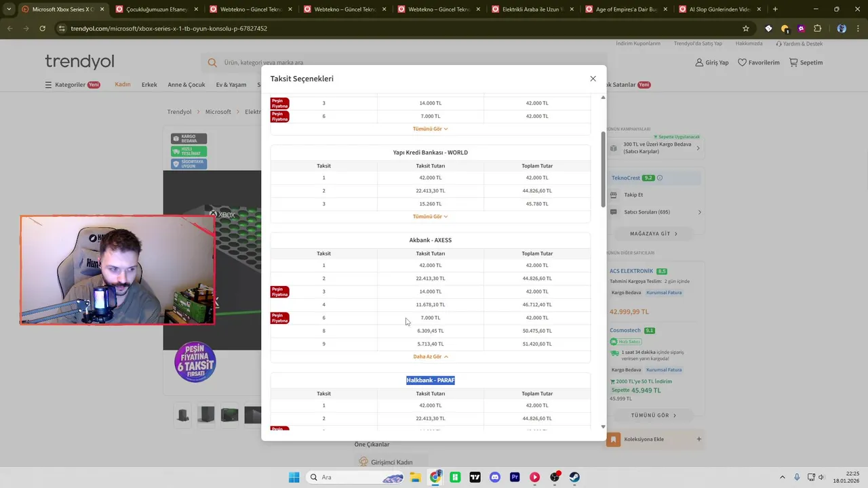Click the 45.780 TL total amount
The height and width of the screenshot is (488, 868).
point(537,204)
